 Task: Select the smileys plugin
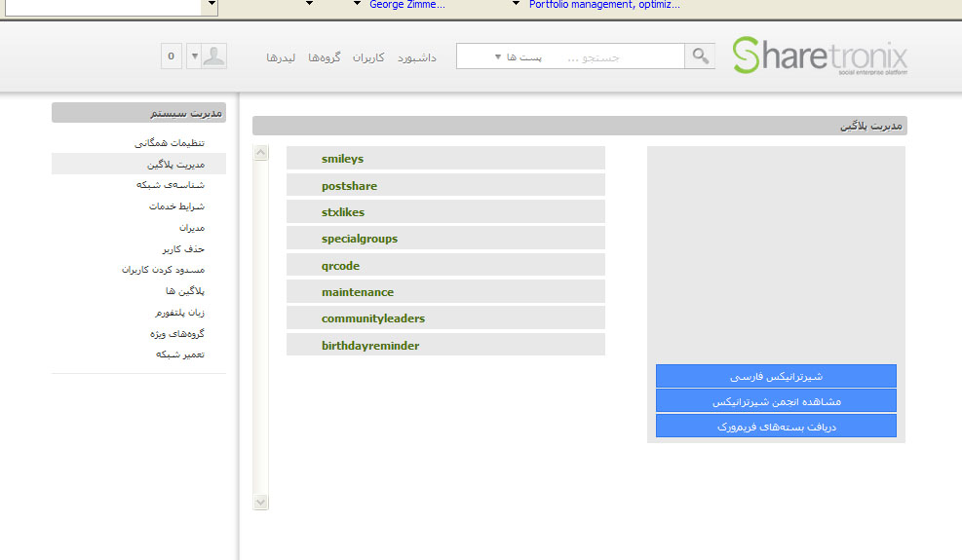coord(445,158)
